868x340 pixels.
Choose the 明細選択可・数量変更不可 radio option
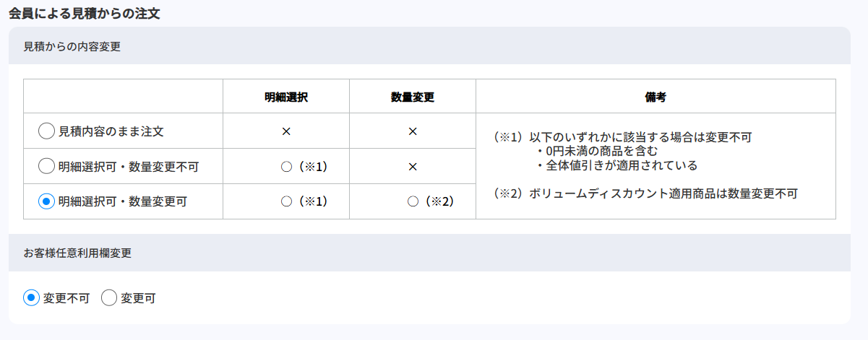[x=46, y=167]
